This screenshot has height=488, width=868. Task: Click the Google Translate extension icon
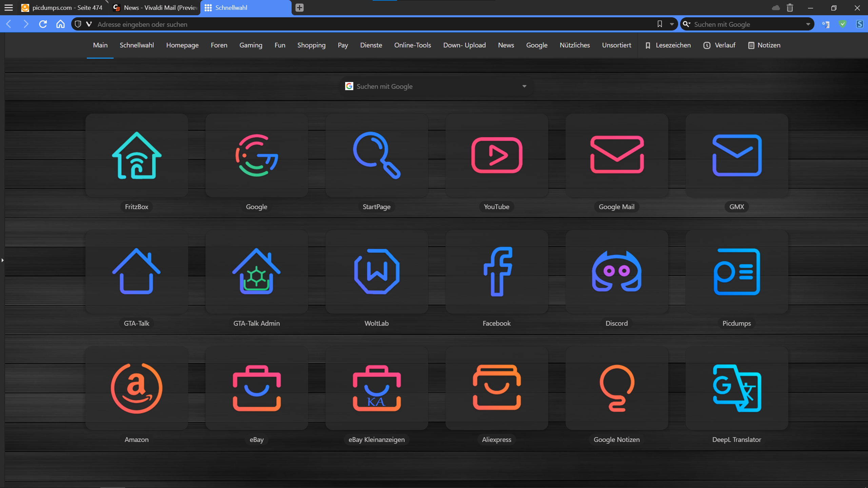click(826, 24)
